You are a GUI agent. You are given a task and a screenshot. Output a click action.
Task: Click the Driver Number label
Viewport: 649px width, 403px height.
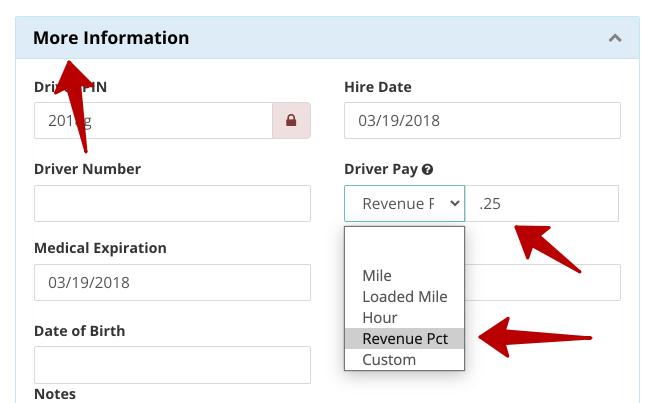(87, 169)
